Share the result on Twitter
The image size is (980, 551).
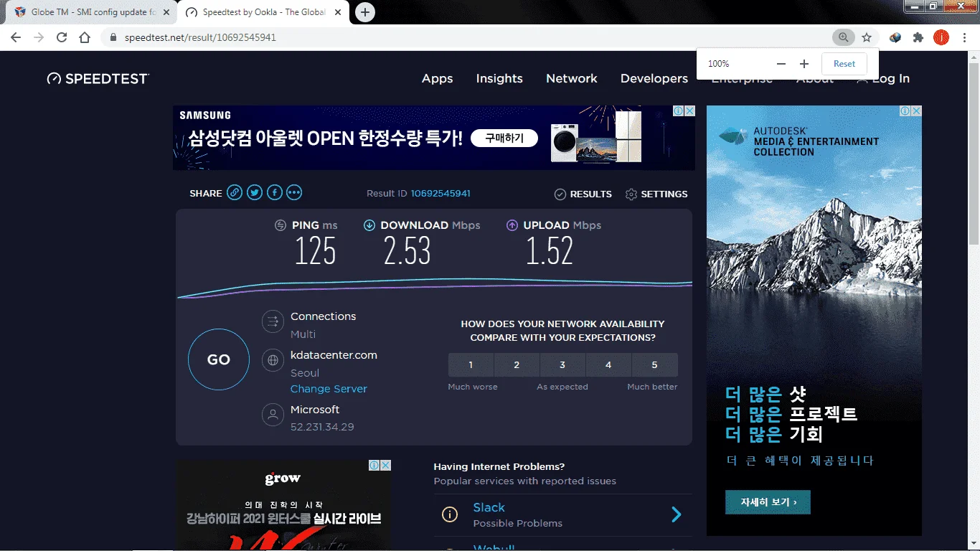(x=255, y=192)
